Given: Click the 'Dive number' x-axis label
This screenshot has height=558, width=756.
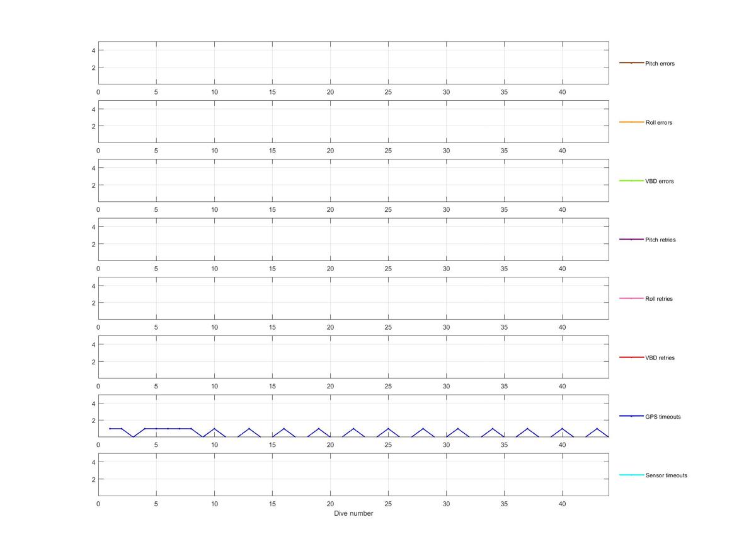Looking at the screenshot, I should click(x=353, y=513).
